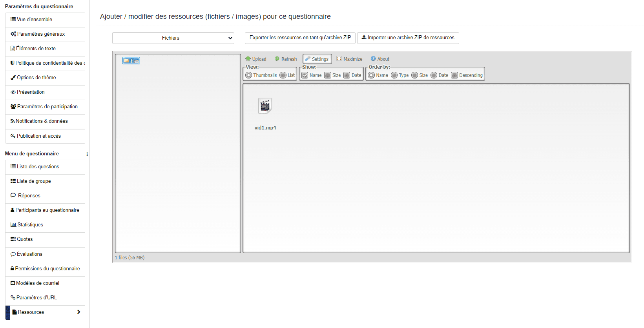Click Importer une archive ZIP de ressources
The width and height of the screenshot is (644, 328).
tap(408, 38)
